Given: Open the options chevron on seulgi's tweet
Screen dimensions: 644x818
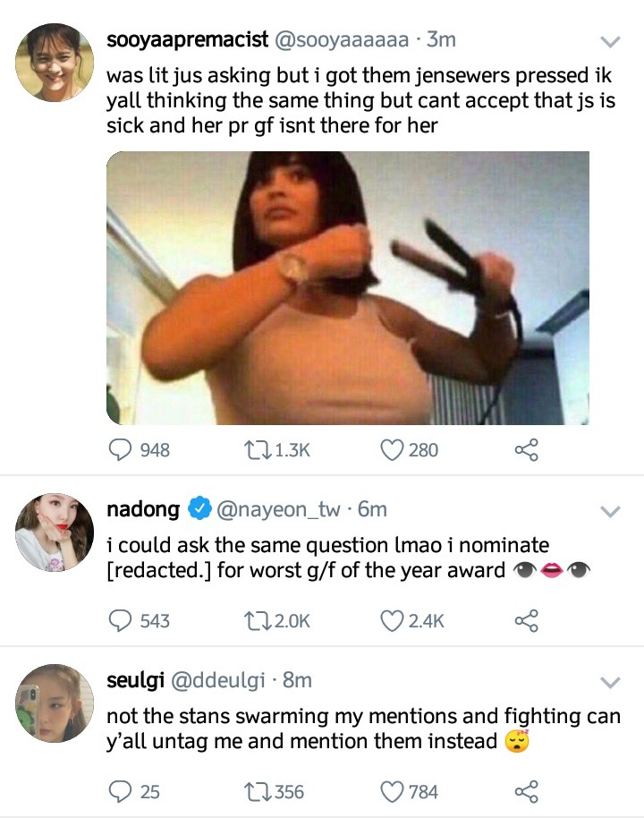Looking at the screenshot, I should 610,682.
